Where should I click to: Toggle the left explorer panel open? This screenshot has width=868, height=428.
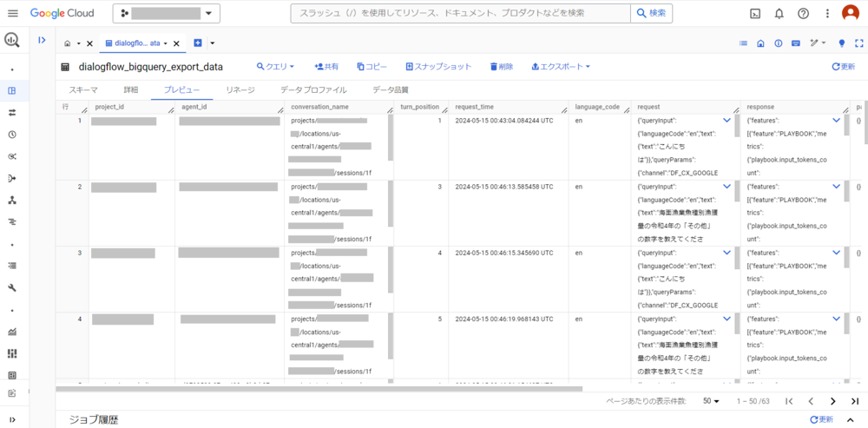[42, 41]
